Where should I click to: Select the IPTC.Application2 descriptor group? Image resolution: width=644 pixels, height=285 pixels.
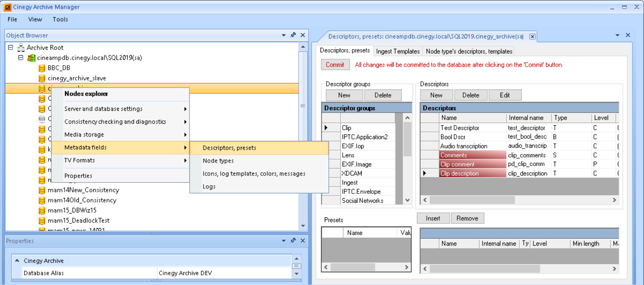pos(368,137)
